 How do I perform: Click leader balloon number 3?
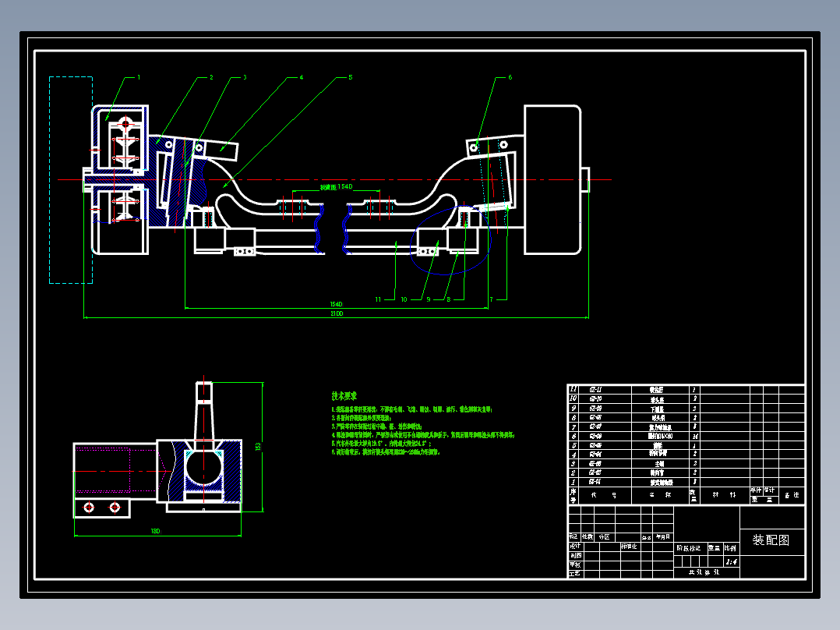point(245,77)
